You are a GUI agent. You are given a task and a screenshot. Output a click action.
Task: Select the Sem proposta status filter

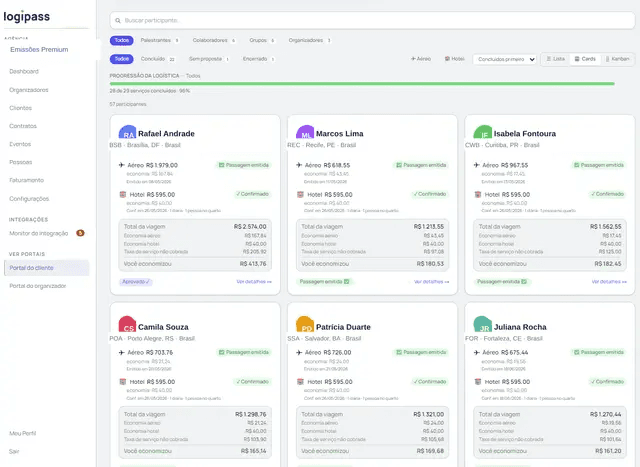point(209,59)
